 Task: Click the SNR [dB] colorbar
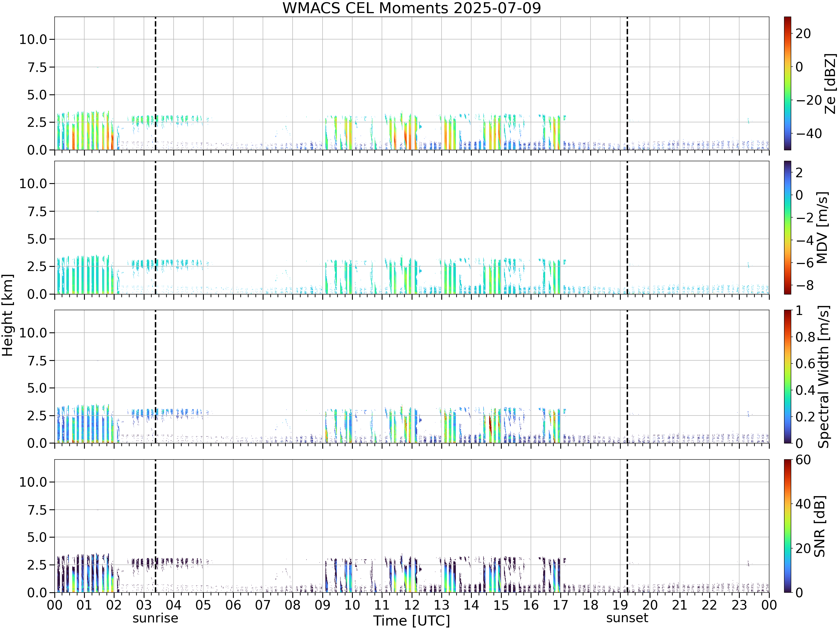(788, 526)
